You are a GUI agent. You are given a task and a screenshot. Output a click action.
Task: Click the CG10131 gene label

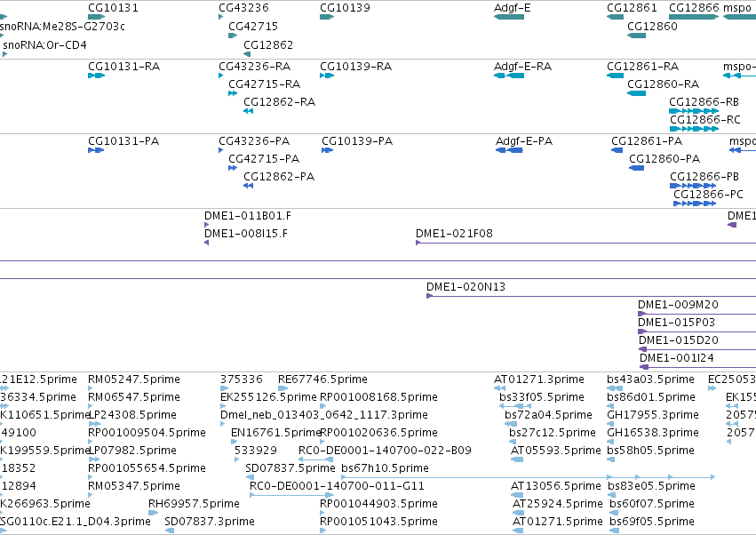[x=113, y=8]
